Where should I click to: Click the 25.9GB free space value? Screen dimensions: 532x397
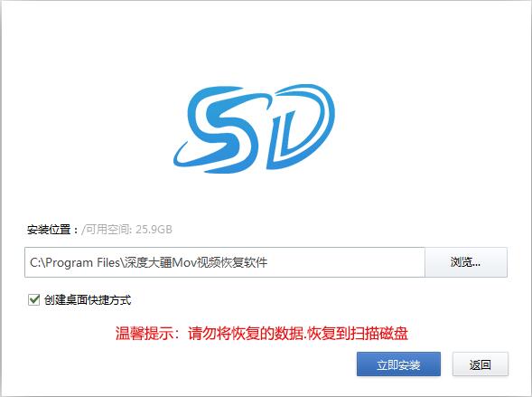coord(154,230)
